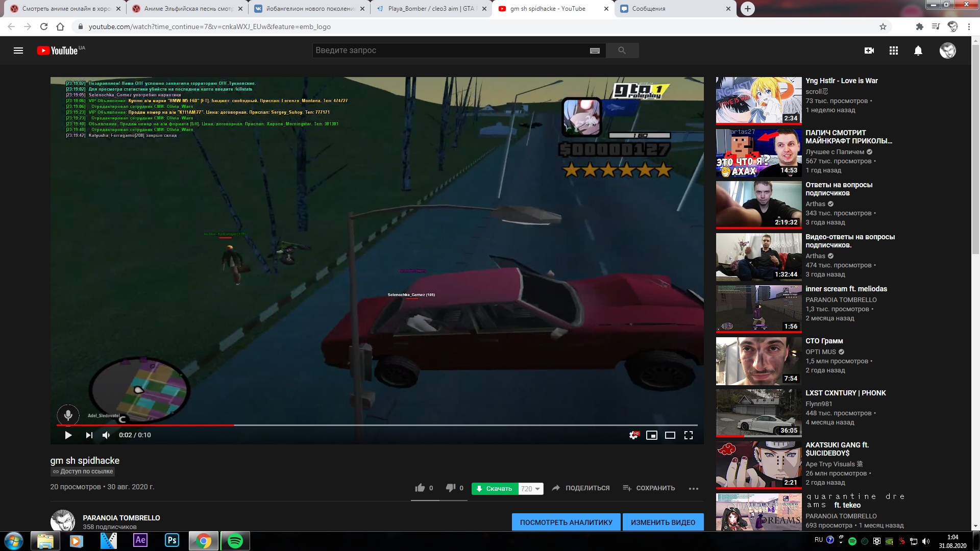Open inner scream ft. meliodas video
This screenshot has height=551, width=980.
(846, 289)
